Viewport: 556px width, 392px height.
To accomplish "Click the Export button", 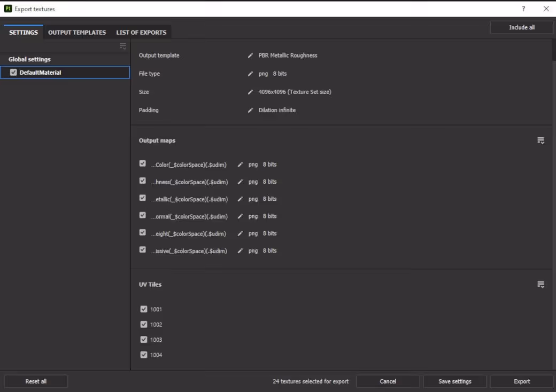I will pyautogui.click(x=521, y=381).
